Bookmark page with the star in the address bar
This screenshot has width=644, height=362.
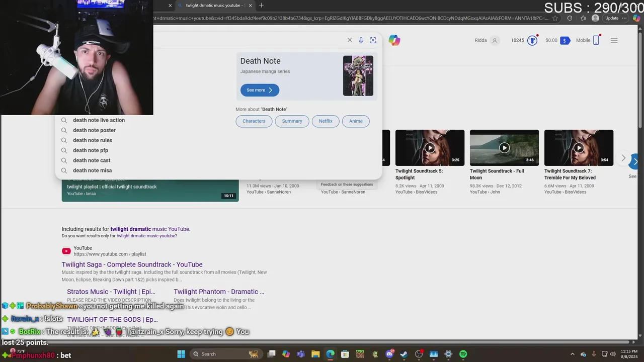coord(555,18)
